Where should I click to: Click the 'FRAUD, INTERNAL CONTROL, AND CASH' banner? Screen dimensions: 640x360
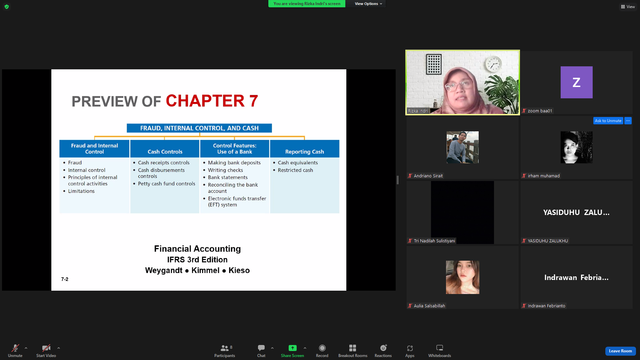pos(199,128)
